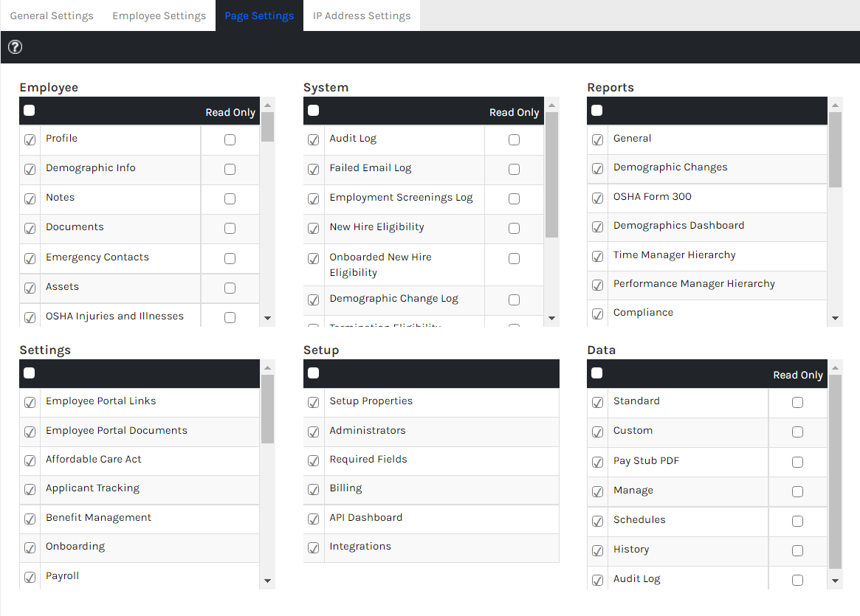This screenshot has height=616, width=860.
Task: Uncheck General reports checkbox
Action: (598, 139)
